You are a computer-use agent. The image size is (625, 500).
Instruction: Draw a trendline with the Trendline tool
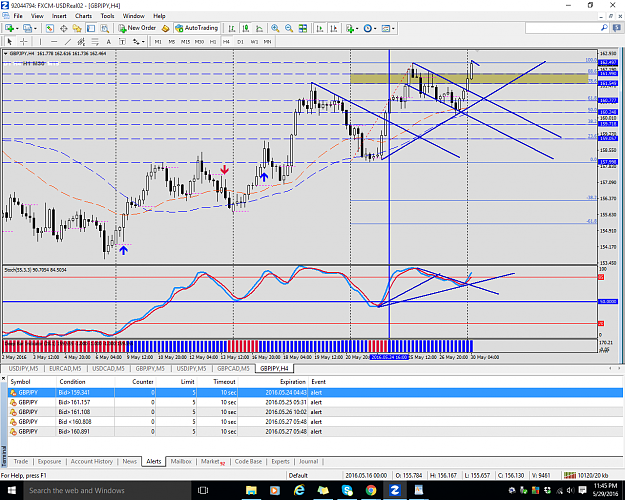68,41
